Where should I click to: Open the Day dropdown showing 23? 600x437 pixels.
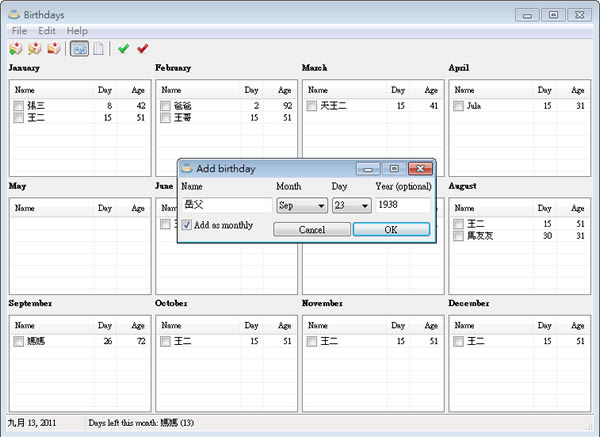click(x=351, y=205)
